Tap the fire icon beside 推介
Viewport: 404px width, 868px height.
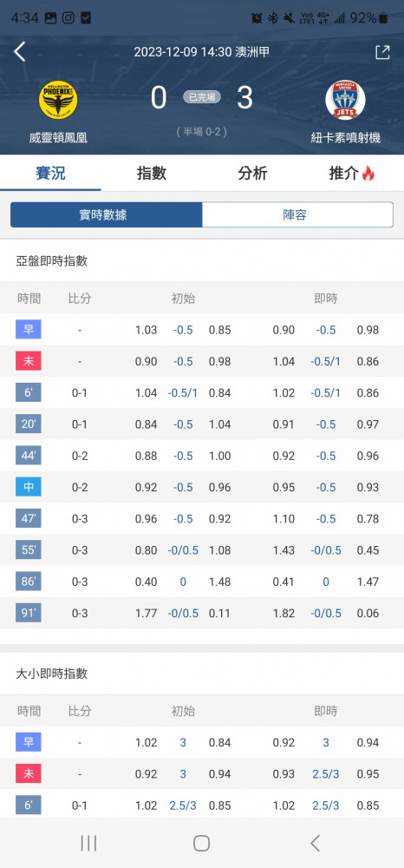pos(368,174)
